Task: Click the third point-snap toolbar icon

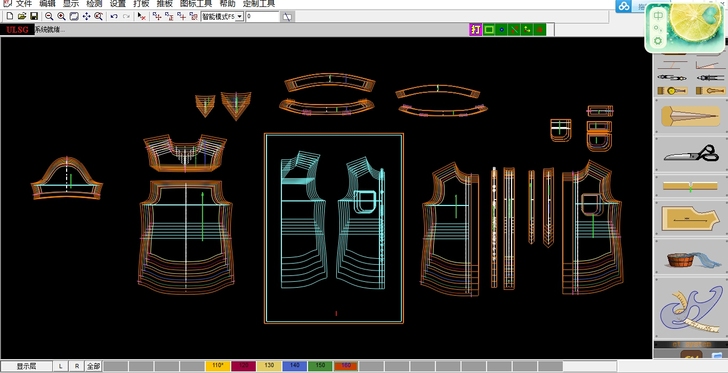Action: click(182, 16)
